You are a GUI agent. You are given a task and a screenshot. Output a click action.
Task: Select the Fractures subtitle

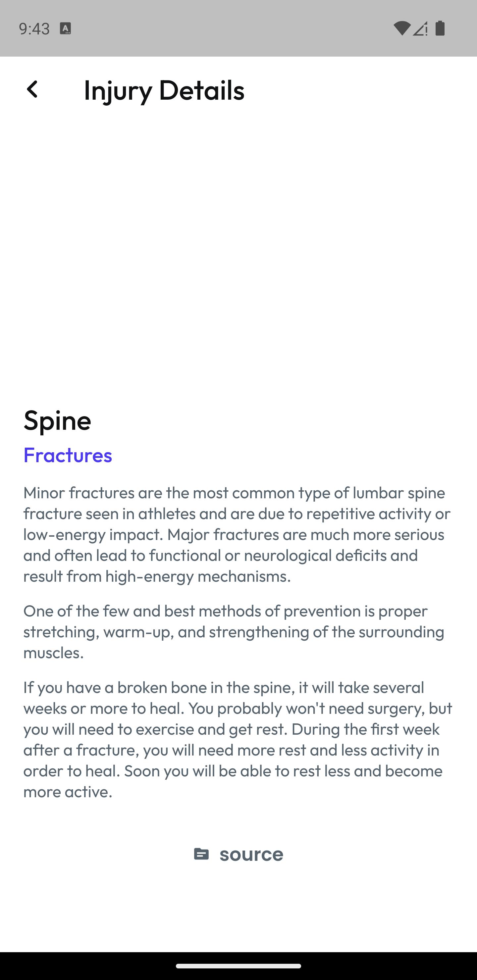pos(68,455)
